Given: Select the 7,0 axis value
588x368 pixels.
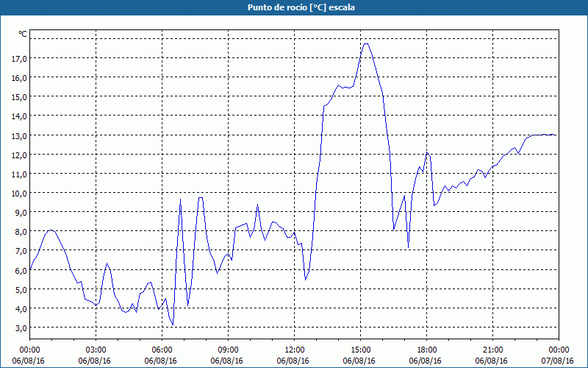Looking at the screenshot, I should coord(21,251).
